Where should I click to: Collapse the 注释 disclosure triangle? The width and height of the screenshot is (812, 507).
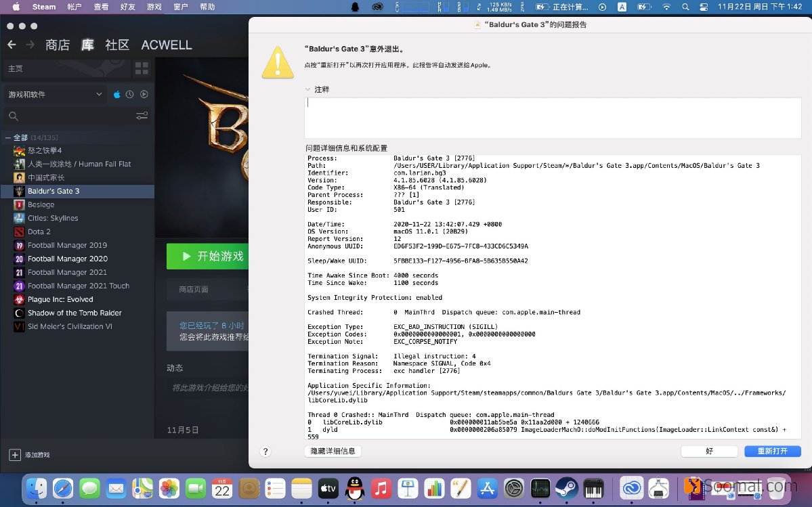point(308,89)
